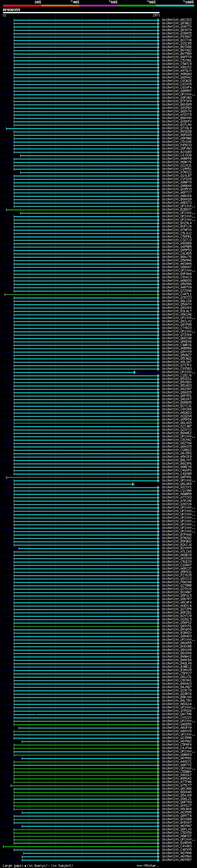Select hit UniRef100_C5XYN1
The height and width of the screenshot is (868, 197).
177,61
